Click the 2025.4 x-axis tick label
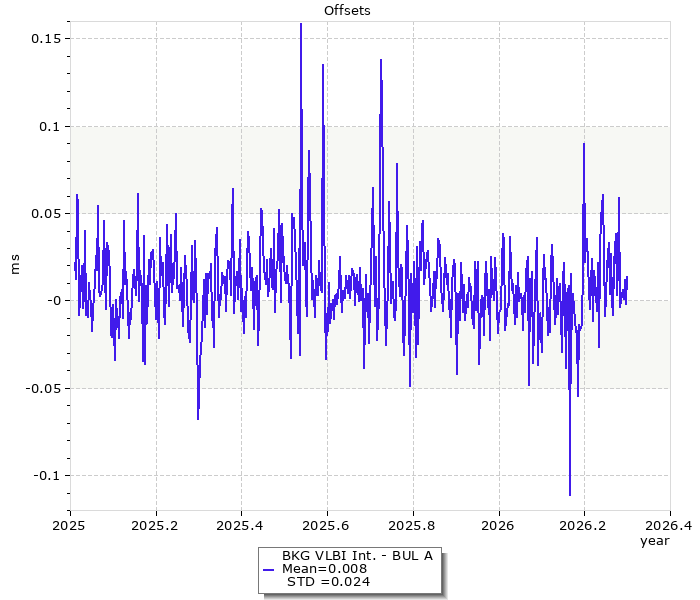Viewport: 700px width, 600px height. (241, 525)
